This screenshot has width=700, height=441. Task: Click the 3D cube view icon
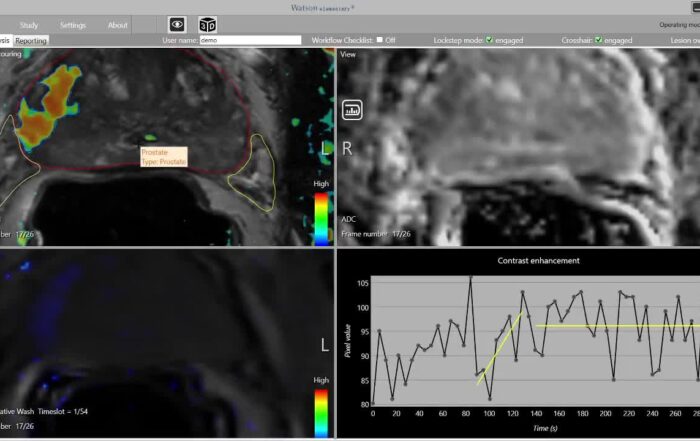click(208, 24)
